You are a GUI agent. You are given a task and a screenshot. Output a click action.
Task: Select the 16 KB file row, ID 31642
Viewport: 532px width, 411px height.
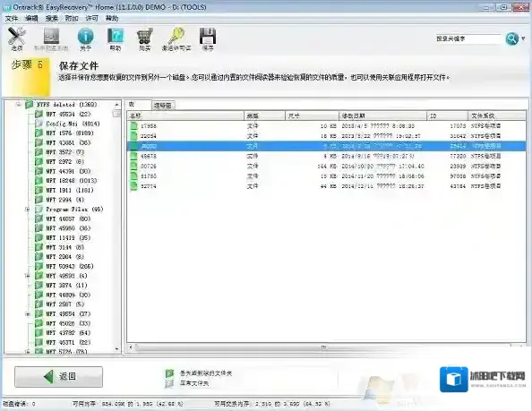327,136
